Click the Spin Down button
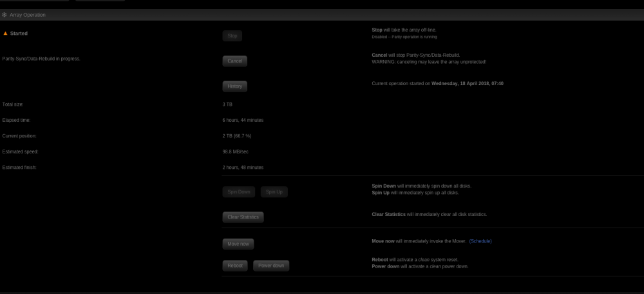Viewport: 644px width, 294px height. click(239, 192)
